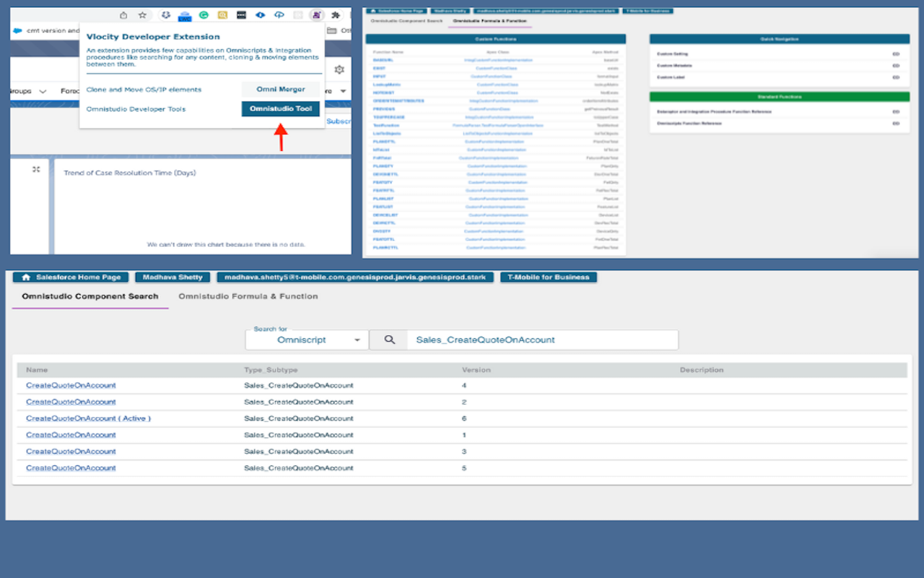924x578 pixels.
Task: Click Sales_CreateQuoteOnAccount cell in version 6 row
Action: point(299,418)
